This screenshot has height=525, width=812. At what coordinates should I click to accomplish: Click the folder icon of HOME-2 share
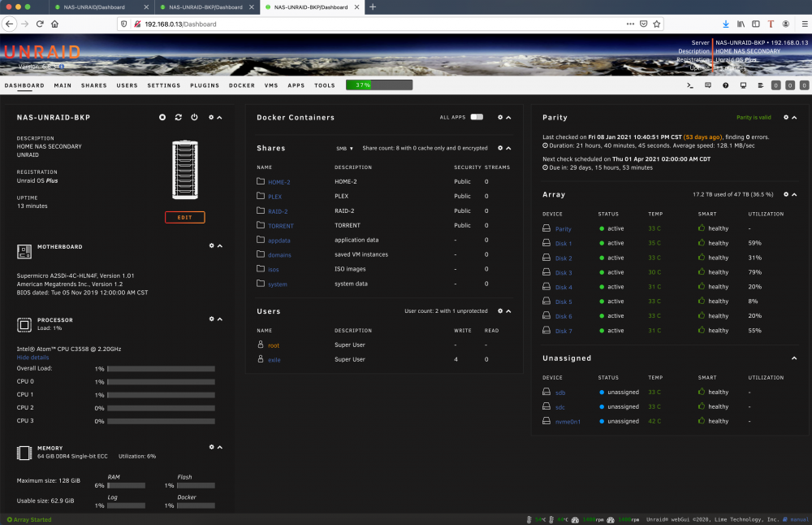[261, 181]
